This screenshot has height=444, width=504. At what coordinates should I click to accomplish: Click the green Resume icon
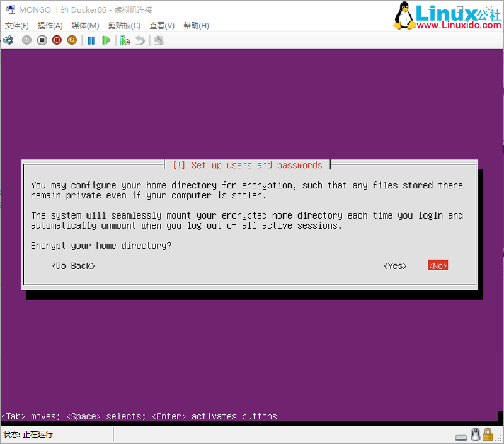[106, 40]
